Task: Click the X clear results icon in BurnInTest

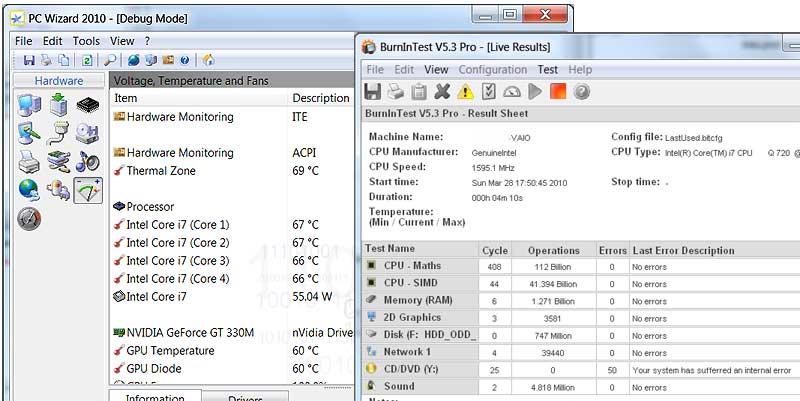Action: (x=442, y=92)
